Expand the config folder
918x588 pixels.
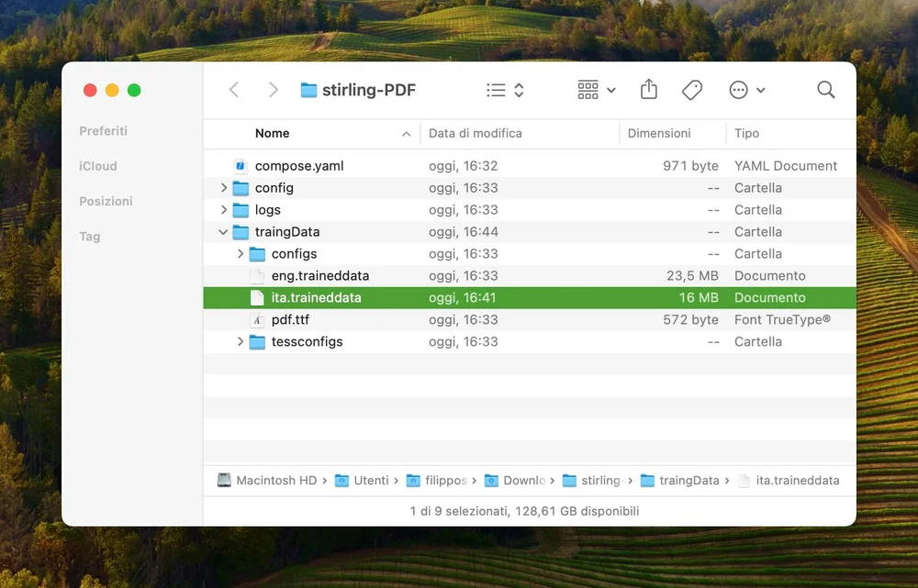(x=223, y=187)
